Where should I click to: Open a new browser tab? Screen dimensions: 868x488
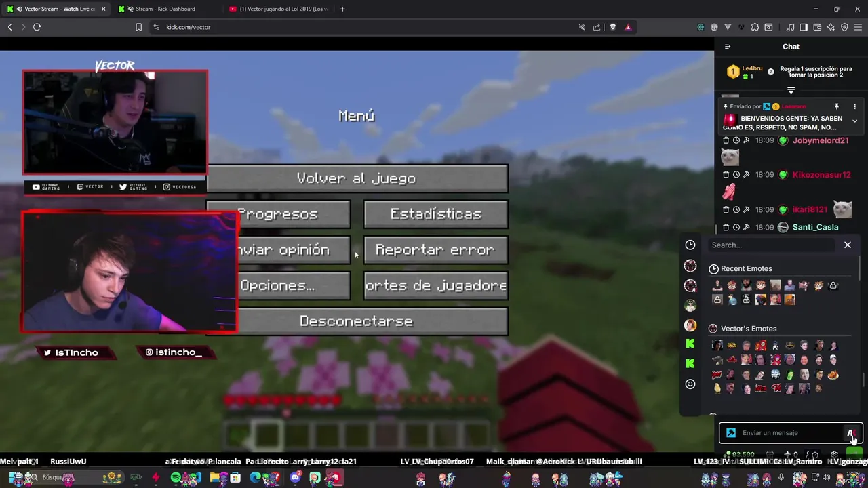[342, 9]
